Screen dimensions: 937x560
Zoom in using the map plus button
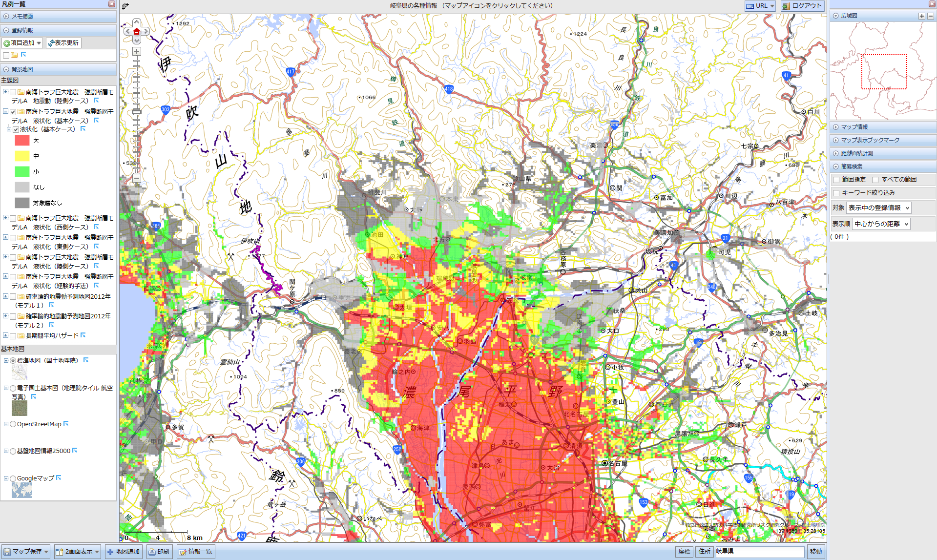tap(137, 51)
